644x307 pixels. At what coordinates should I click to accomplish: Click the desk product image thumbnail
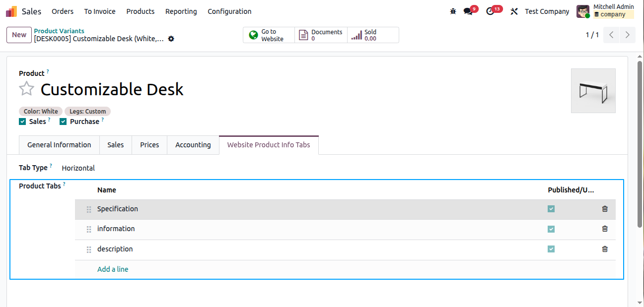pos(593,91)
